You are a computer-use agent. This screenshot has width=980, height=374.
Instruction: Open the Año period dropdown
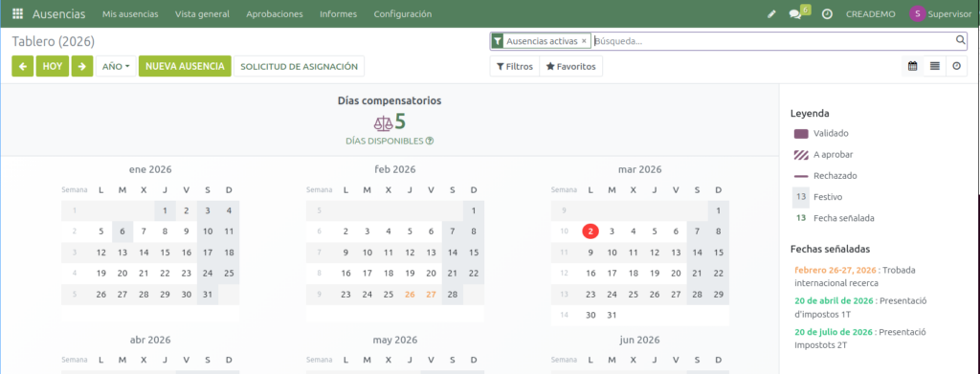[116, 66]
